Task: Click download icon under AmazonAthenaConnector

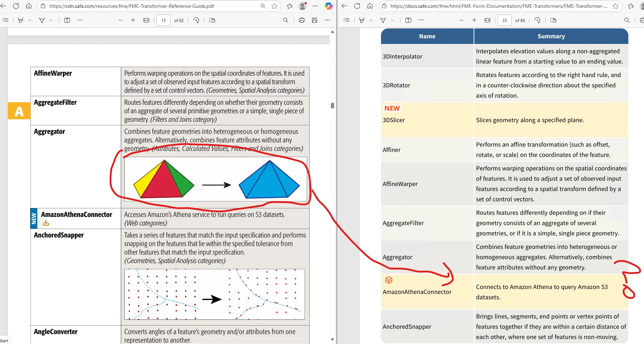Action: (46, 223)
